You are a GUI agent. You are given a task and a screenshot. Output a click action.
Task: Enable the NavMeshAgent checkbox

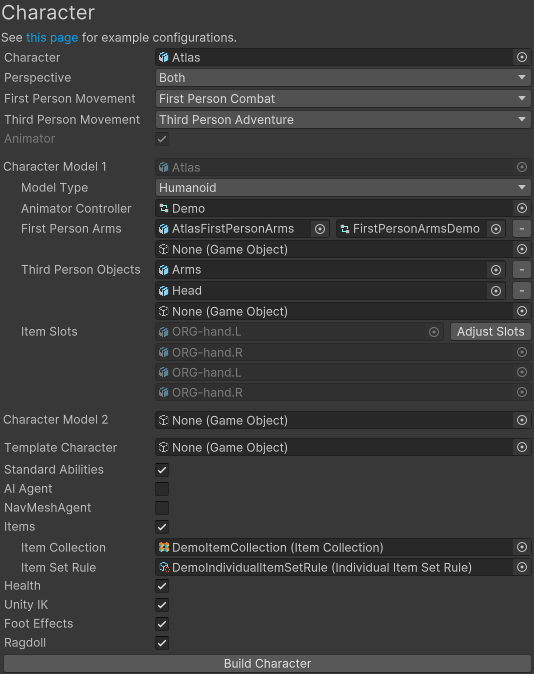[x=162, y=508]
